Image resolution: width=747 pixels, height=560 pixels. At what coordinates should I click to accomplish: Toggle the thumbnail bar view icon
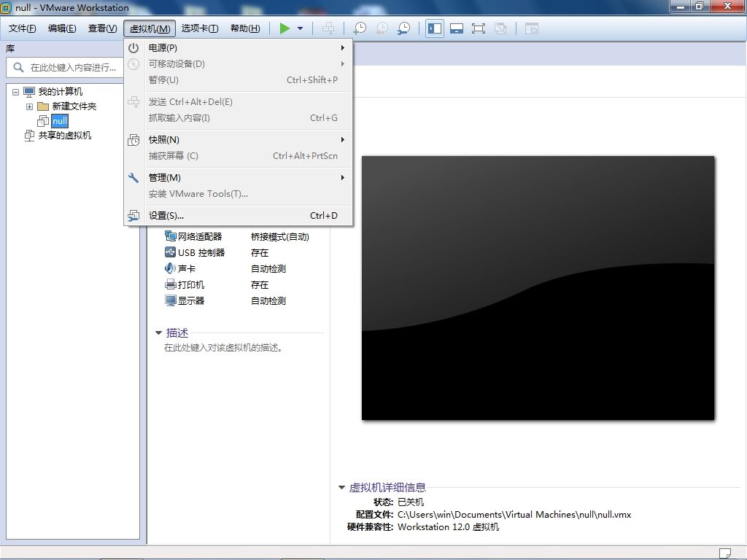(x=457, y=28)
